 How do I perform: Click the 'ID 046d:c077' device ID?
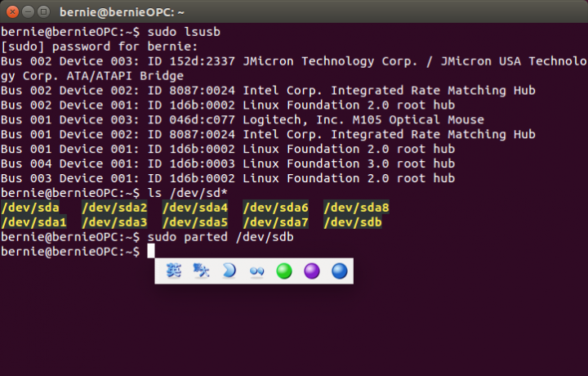191,119
